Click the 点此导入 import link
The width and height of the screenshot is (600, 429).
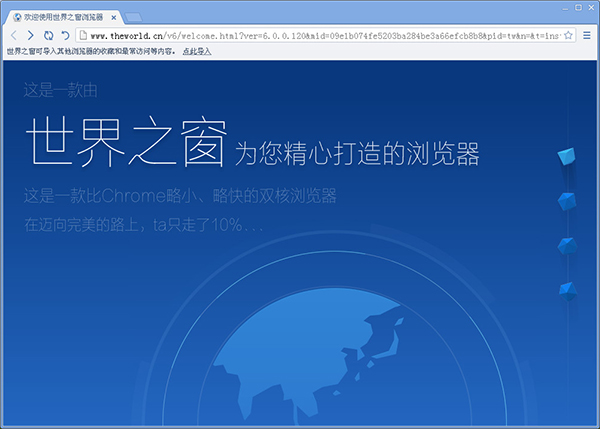(197, 51)
